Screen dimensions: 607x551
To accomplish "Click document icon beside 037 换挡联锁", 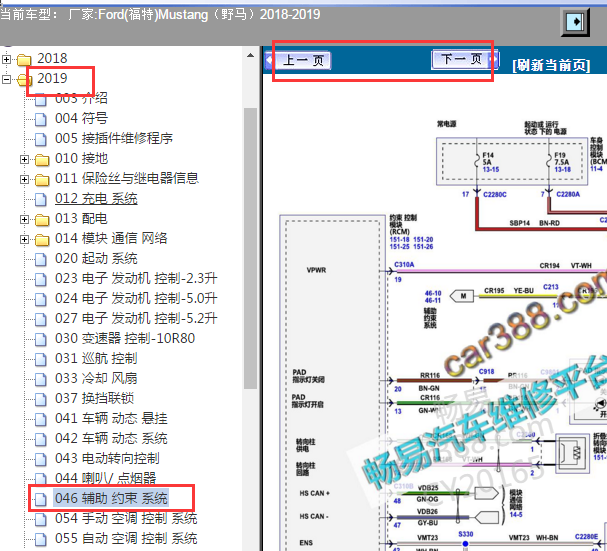I will (41, 399).
